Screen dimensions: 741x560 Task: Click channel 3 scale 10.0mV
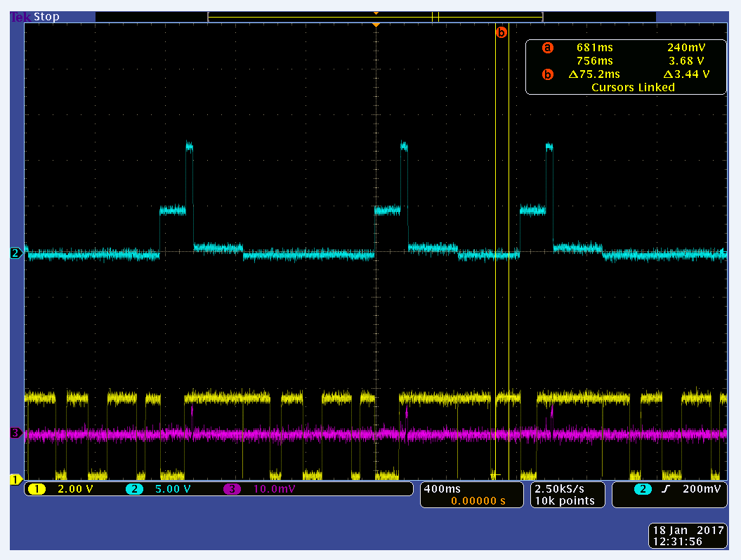click(x=274, y=489)
